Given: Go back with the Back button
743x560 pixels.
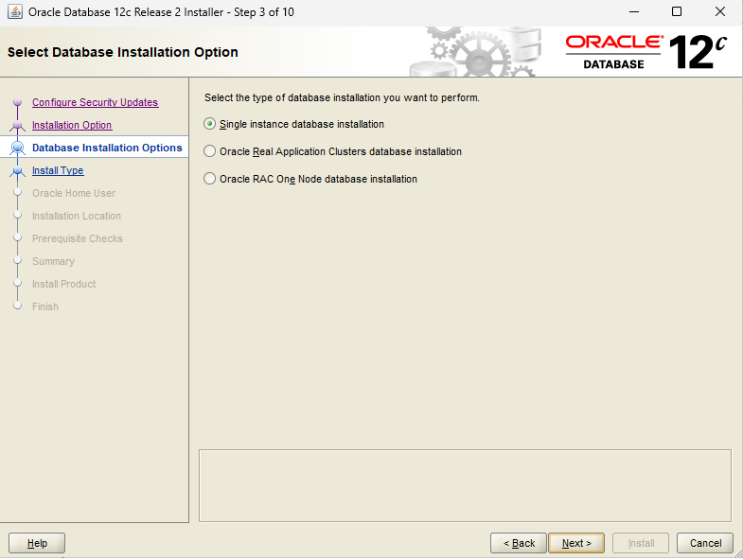Looking at the screenshot, I should point(519,543).
